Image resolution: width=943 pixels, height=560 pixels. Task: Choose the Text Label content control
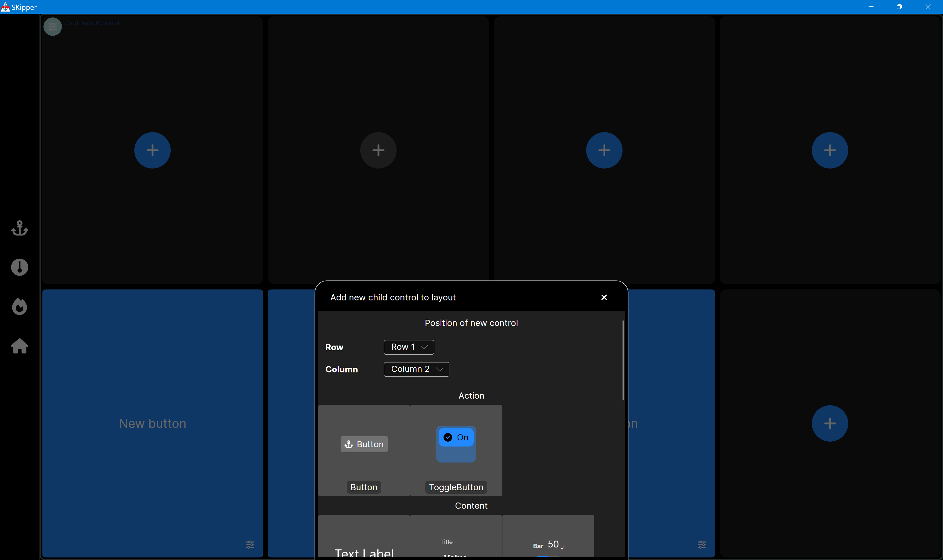364,536
